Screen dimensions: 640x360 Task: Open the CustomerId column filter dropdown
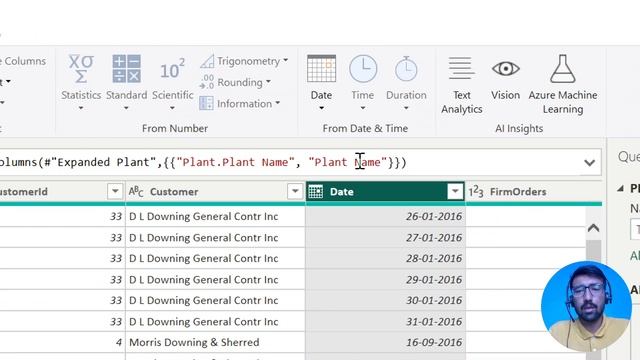(115, 191)
